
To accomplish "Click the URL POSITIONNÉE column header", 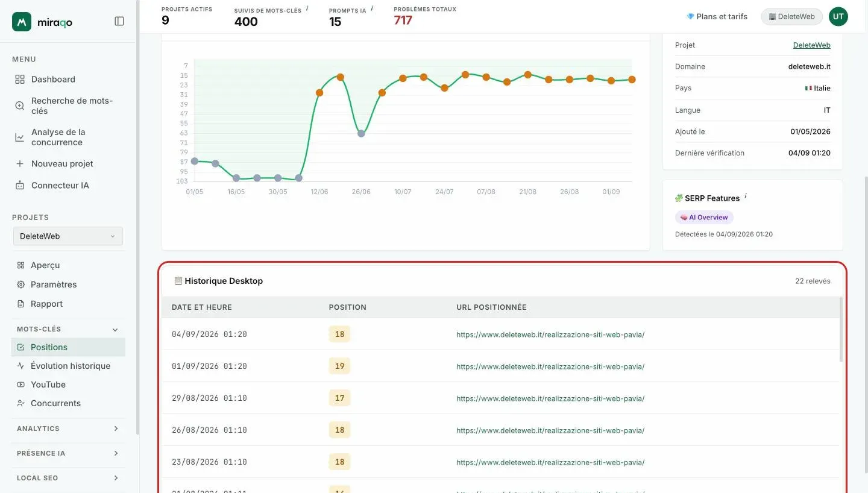I will coord(491,307).
